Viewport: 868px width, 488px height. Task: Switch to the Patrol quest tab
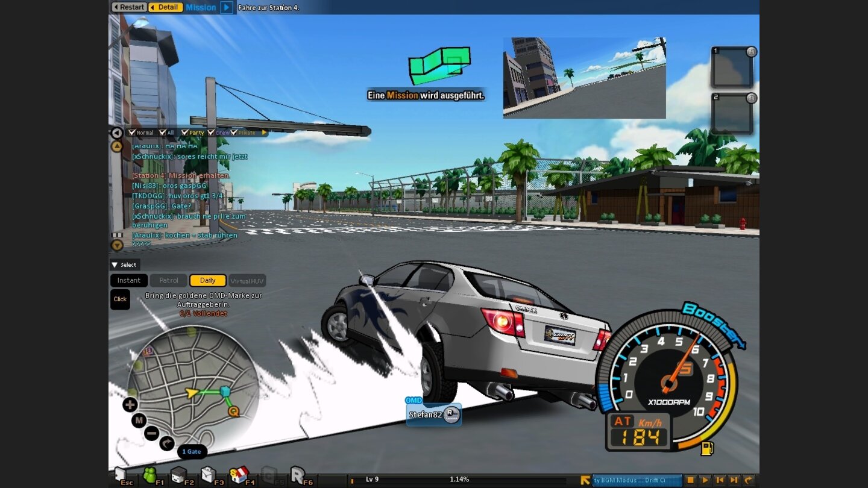point(169,281)
